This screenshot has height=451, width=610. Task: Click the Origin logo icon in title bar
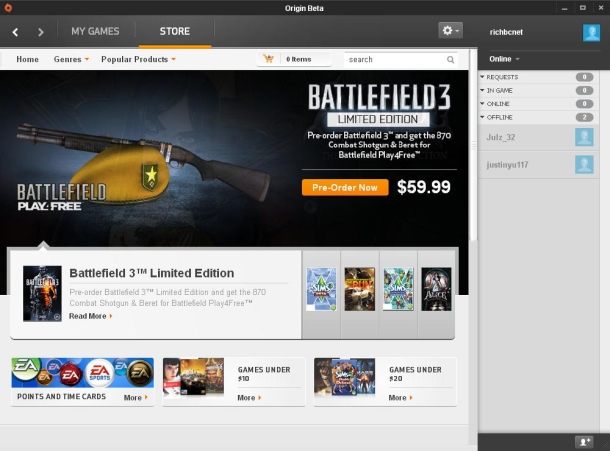pos(8,8)
